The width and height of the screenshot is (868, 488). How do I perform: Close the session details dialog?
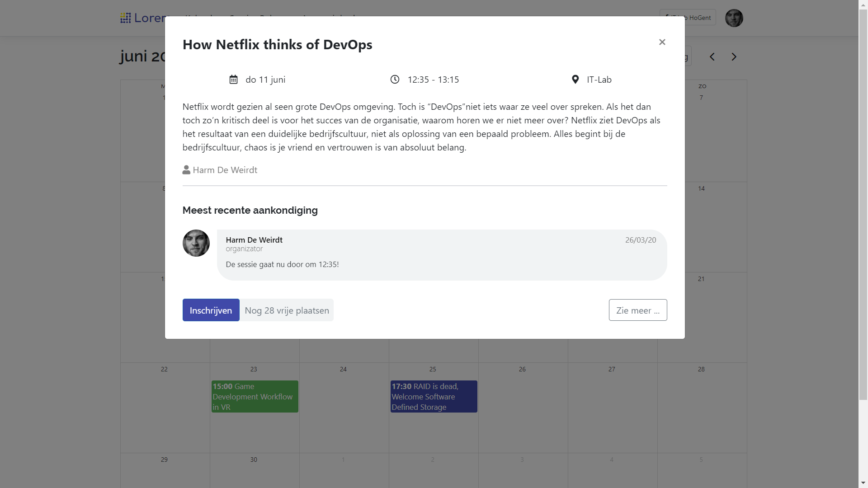(662, 42)
